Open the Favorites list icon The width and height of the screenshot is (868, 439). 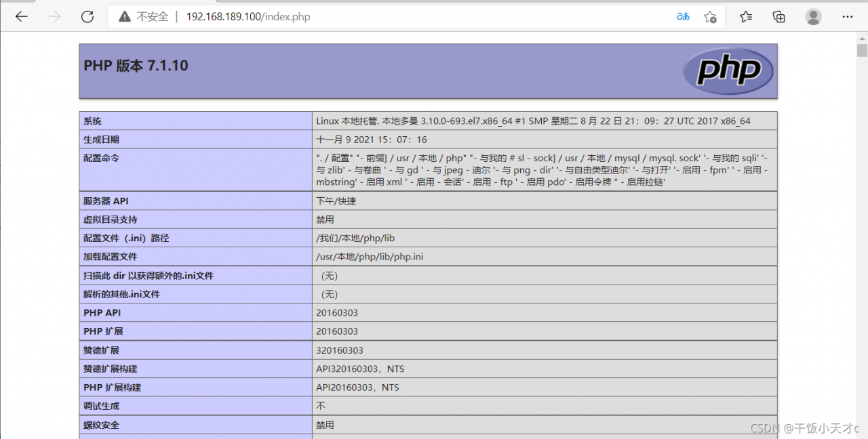(x=746, y=17)
